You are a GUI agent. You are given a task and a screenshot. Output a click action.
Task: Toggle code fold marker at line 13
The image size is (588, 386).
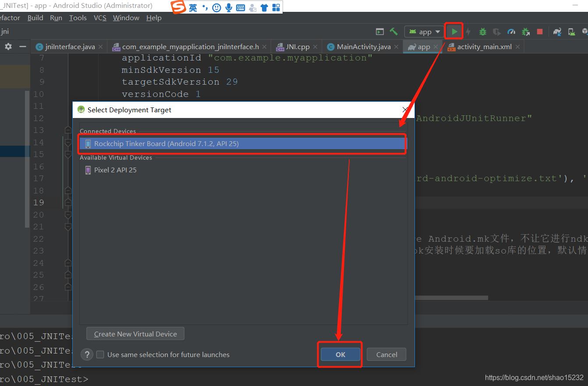(68, 130)
